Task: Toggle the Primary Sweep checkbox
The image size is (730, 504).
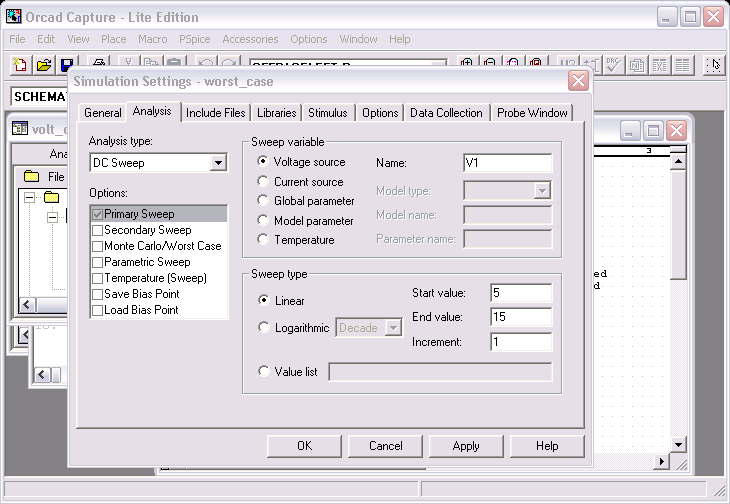Action: (97, 214)
